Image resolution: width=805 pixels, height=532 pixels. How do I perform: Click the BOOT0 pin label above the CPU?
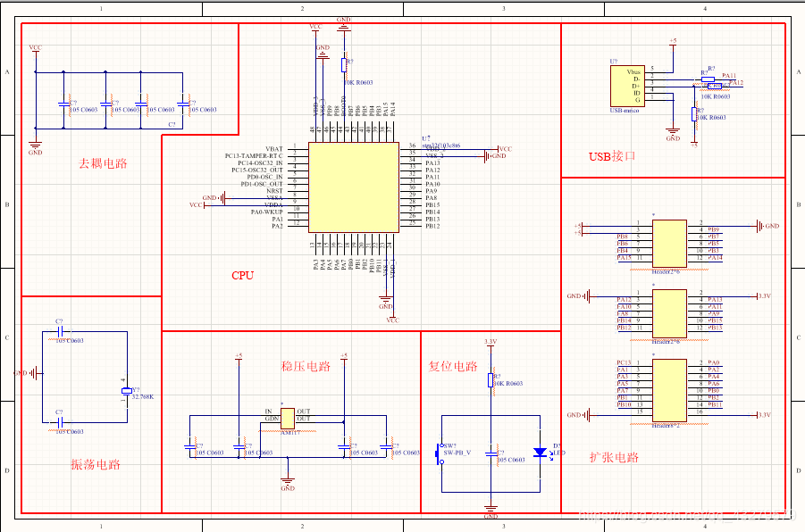(x=343, y=105)
